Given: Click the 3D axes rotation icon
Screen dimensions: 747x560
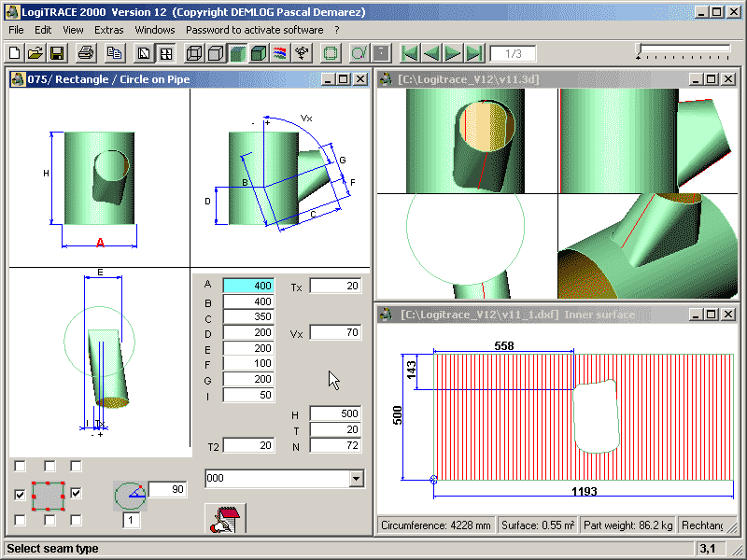Looking at the screenshot, I should pos(302,53).
